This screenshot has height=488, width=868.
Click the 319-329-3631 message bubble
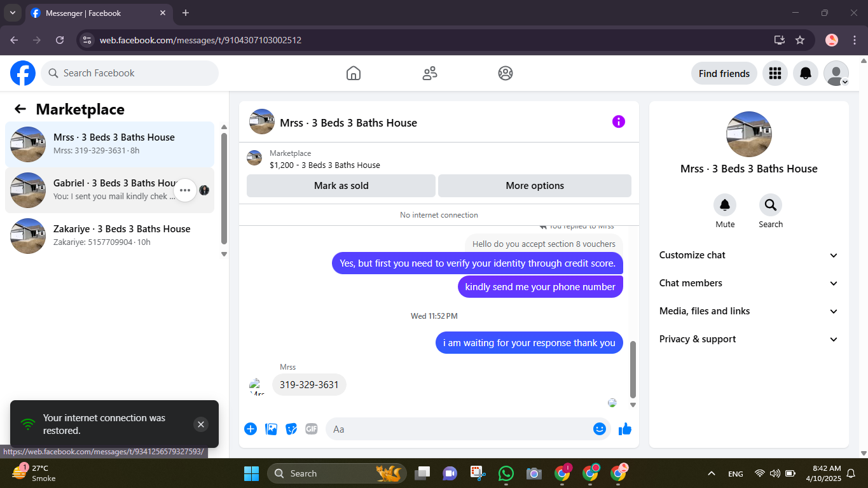click(309, 385)
